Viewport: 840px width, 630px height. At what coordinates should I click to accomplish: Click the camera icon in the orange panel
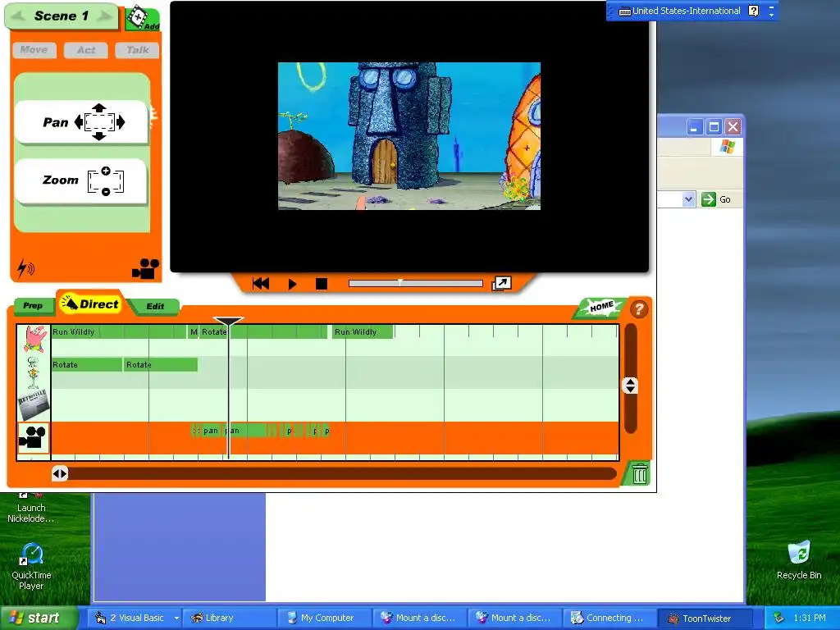pos(146,268)
